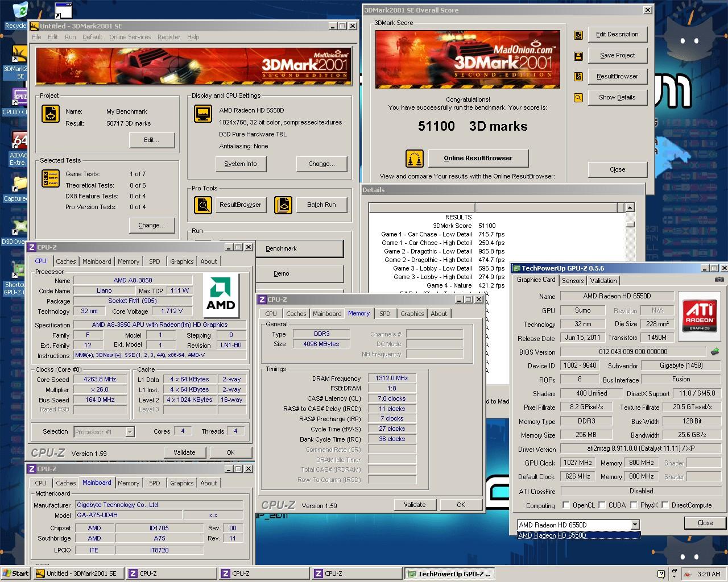
Task: Enable the DirectCompute checkbox in GPU-Z
Action: pos(665,505)
